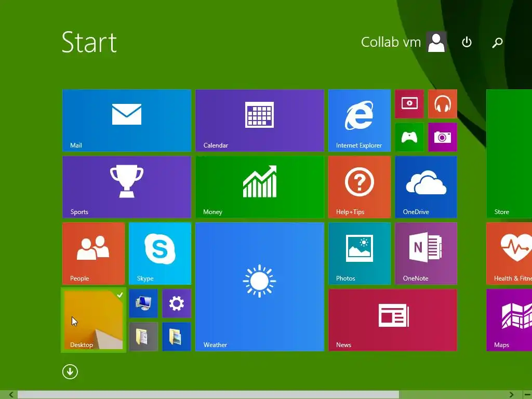Open the Xbox Games controller tile
The height and width of the screenshot is (399, 532).
pos(409,137)
